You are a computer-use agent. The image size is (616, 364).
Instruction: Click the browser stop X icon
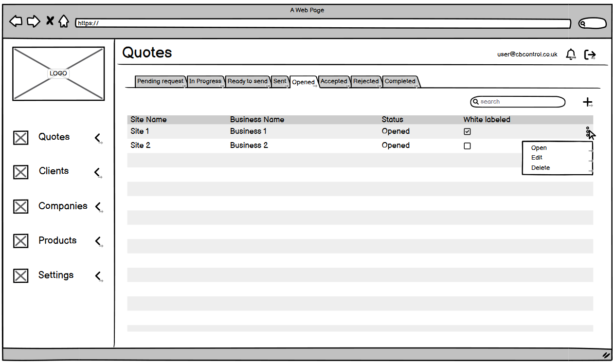[x=50, y=21]
